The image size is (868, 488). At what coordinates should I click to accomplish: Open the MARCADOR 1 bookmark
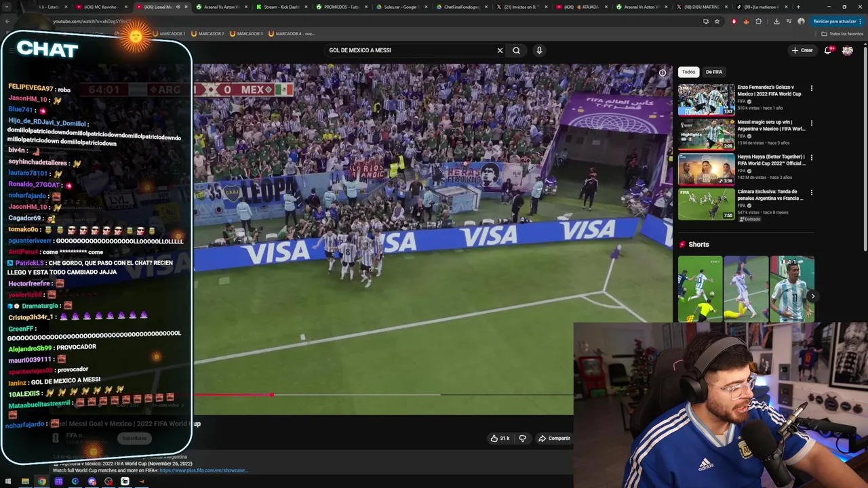pyautogui.click(x=169, y=33)
